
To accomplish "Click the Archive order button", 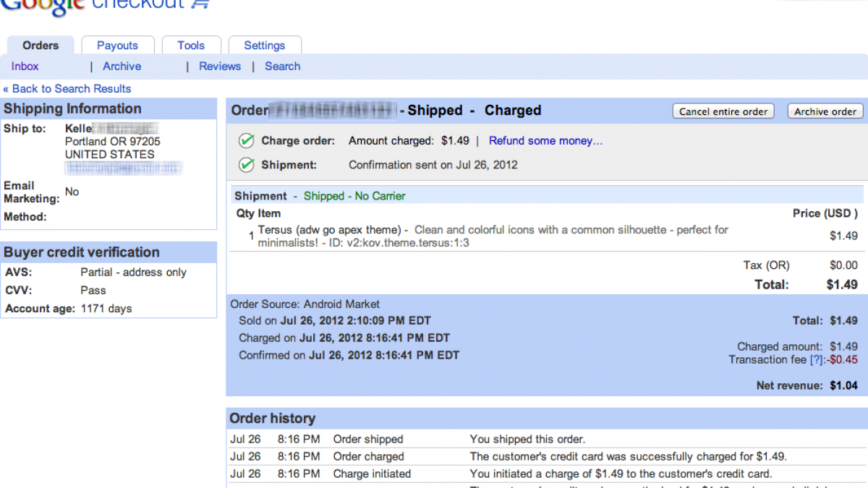I will [825, 111].
